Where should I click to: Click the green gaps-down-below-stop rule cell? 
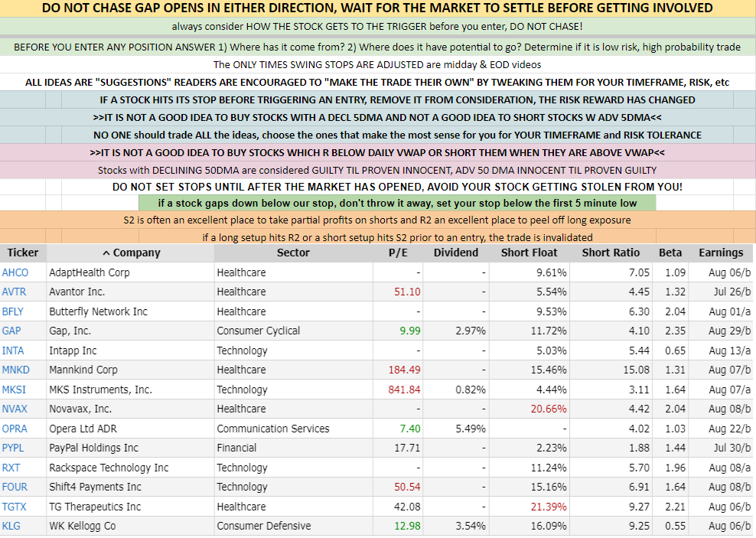[397, 203]
